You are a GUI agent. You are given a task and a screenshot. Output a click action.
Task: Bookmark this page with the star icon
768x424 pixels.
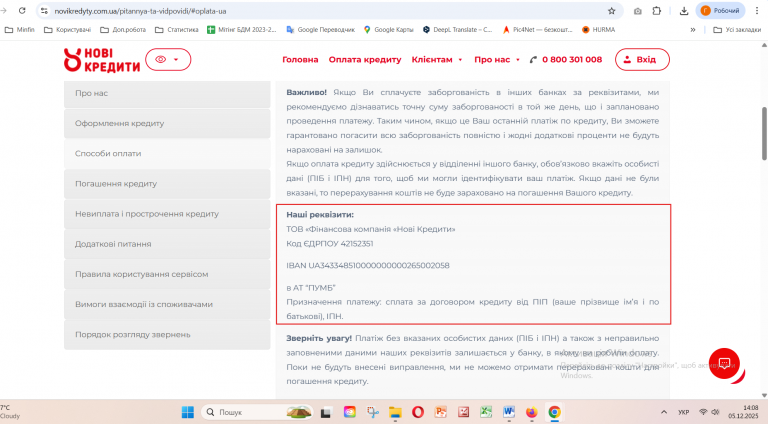(x=611, y=11)
